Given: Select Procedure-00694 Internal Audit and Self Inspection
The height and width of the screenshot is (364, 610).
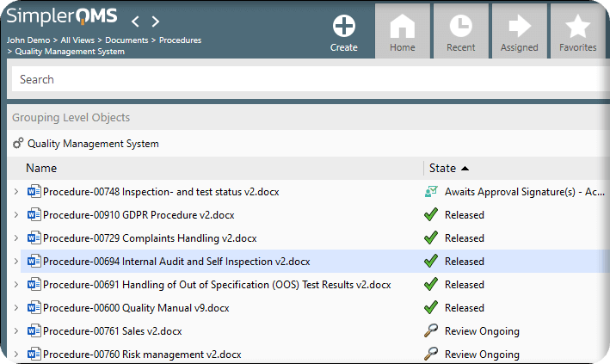Looking at the screenshot, I should coord(176,262).
